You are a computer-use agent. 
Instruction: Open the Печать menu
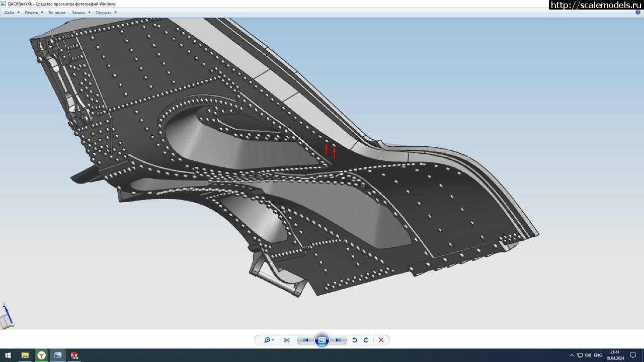34,13
